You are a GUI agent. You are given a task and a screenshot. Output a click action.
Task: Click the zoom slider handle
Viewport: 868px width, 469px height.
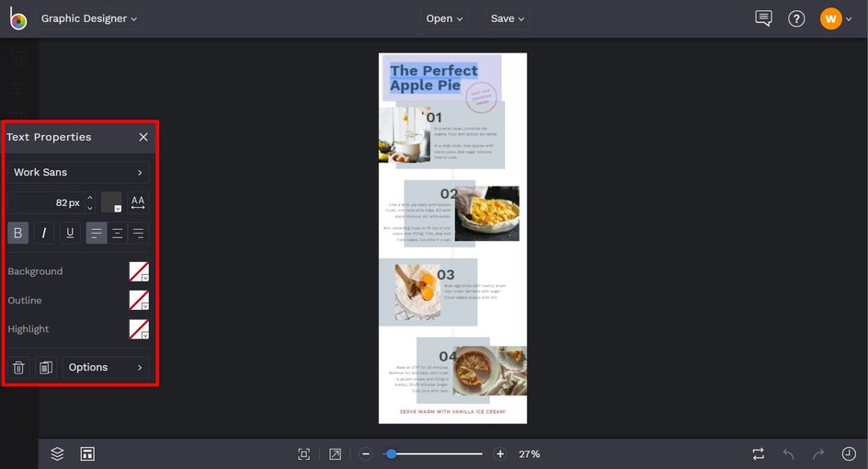(392, 454)
